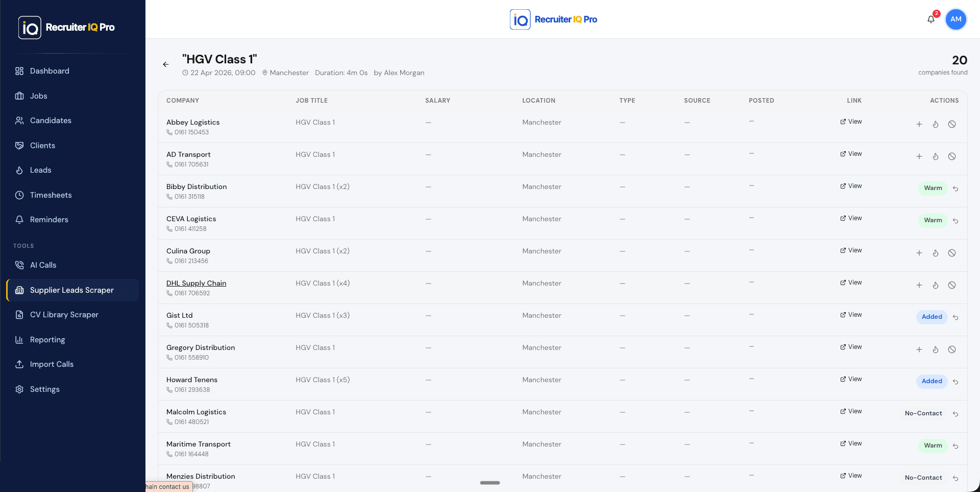
Task: Undo Warm status for CEVA Logistics
Action: pos(955,221)
